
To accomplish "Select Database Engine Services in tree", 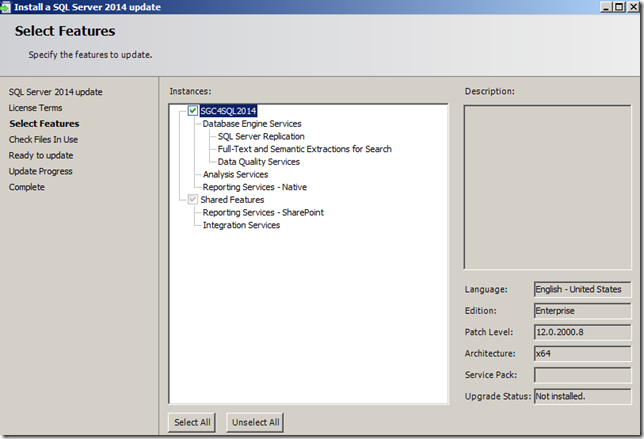I will [252, 124].
